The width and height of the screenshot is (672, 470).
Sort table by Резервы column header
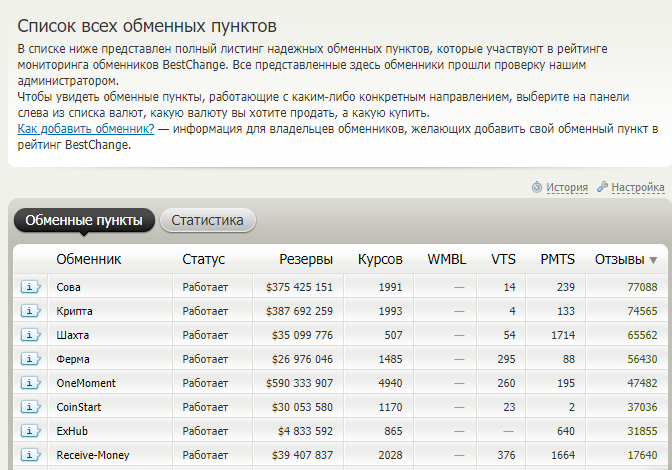[306, 259]
